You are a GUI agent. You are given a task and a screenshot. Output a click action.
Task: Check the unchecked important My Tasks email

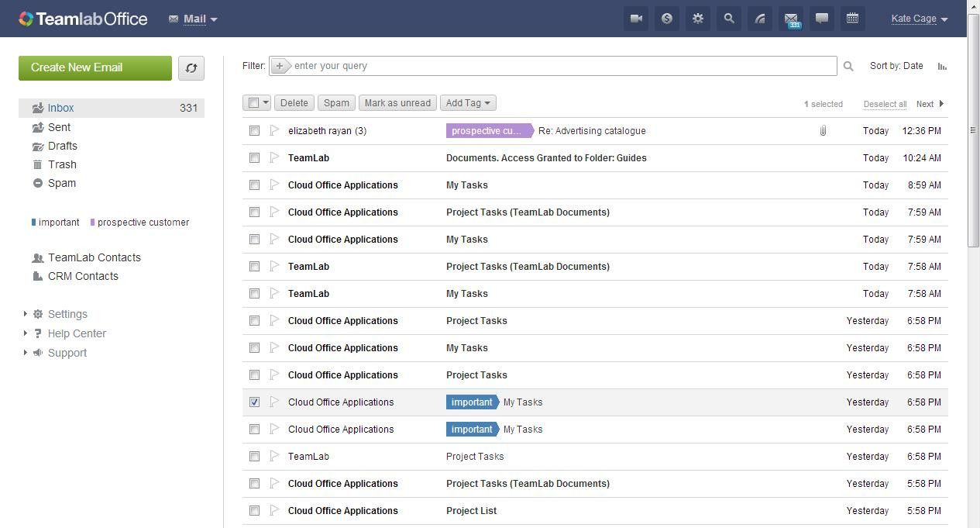[x=254, y=430]
